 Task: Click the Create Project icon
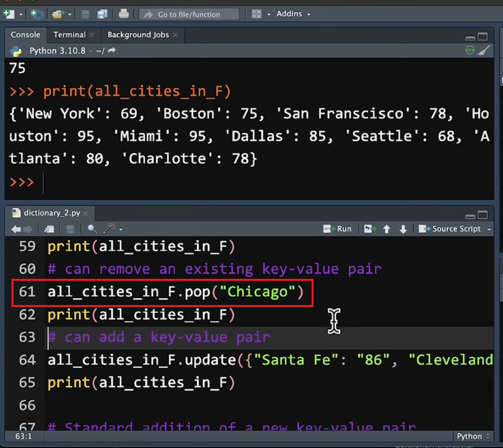point(37,14)
